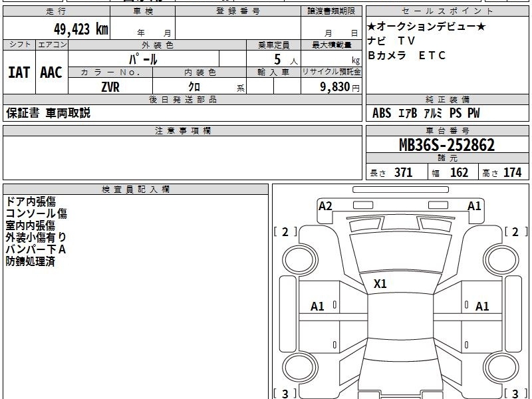Screen dimensions: 532x399
Task: Select chassis number MB36S-252862
Action: [447, 145]
